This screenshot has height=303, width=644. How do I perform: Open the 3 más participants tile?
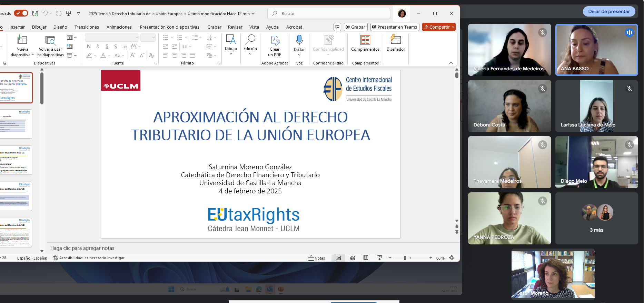click(596, 219)
